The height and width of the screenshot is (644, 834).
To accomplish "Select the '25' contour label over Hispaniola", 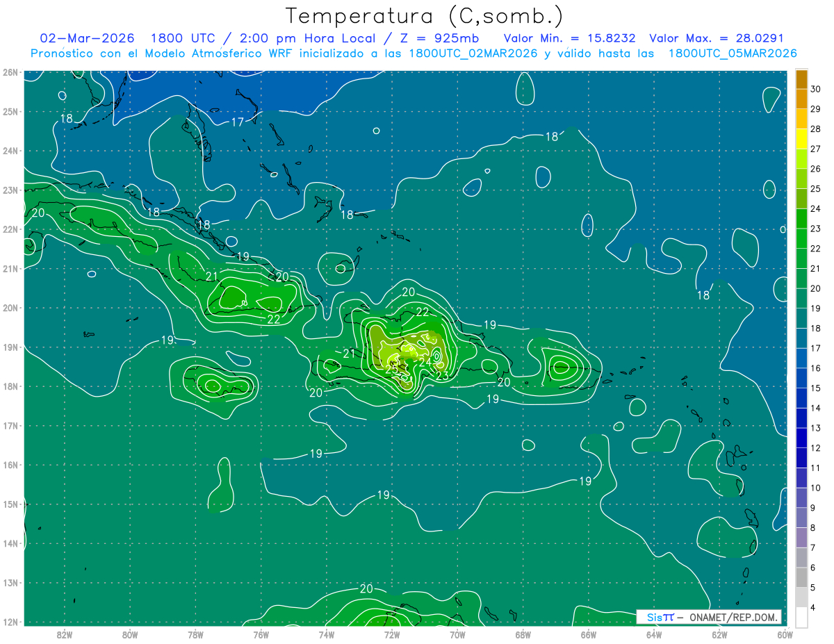I will [x=391, y=370].
